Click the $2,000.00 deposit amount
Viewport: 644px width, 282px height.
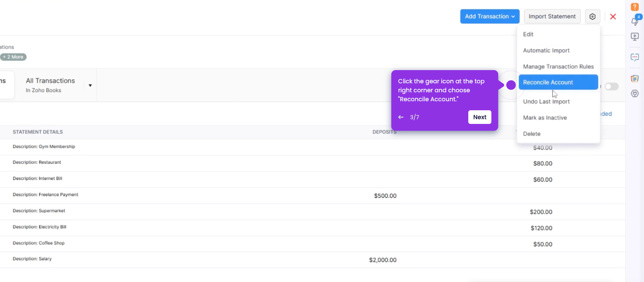(x=383, y=260)
